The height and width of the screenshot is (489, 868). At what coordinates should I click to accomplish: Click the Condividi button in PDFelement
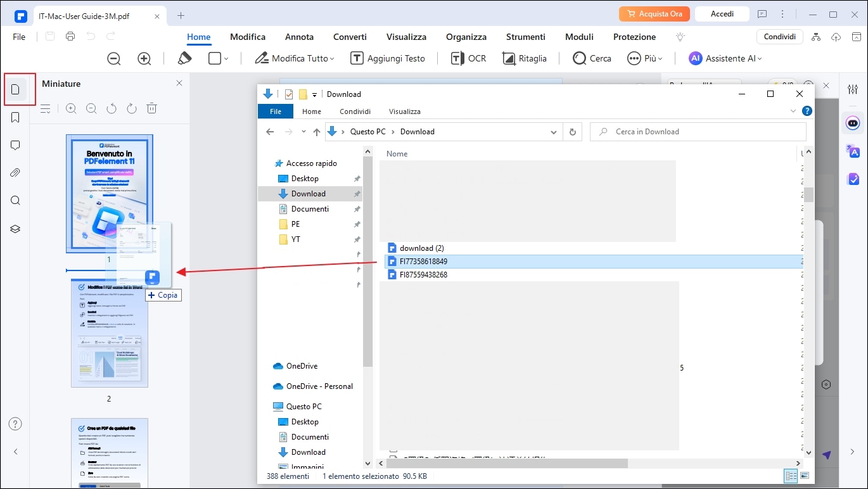point(780,37)
